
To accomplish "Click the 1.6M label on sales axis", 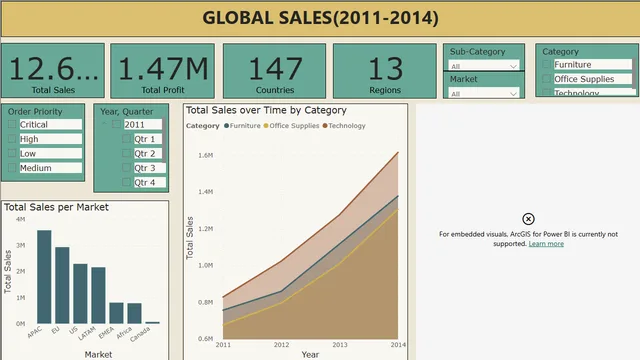I will click(206, 156).
